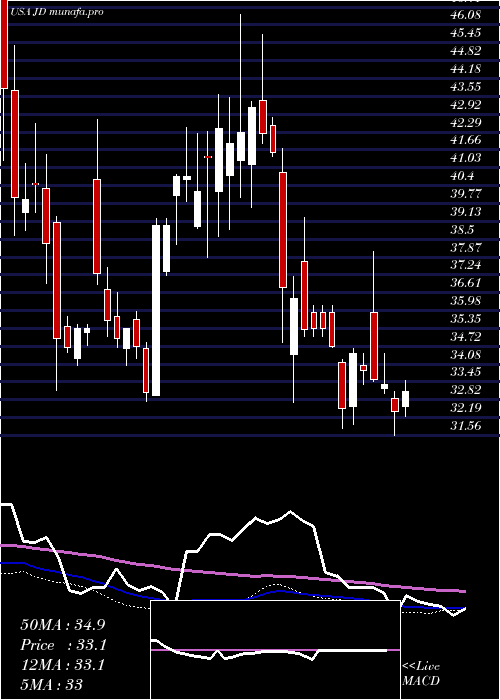The width and height of the screenshot is (500, 700).
Task: Select the 41.66 price axis label
Action: tap(466, 140)
